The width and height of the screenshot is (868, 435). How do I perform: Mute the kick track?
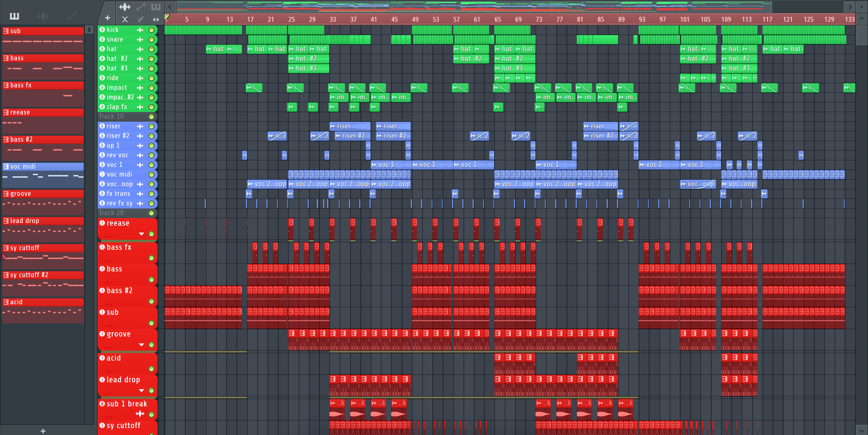[152, 30]
